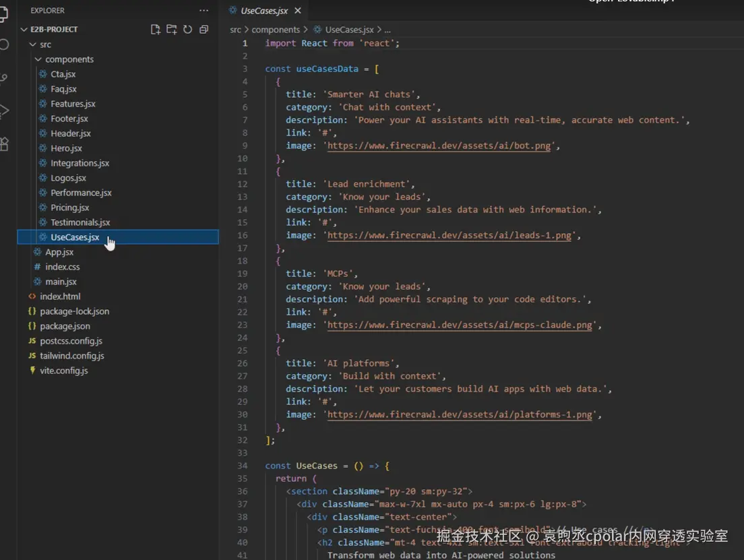Click the breadcrumb ellipsis symbol segment
This screenshot has width=744, height=560.
click(387, 30)
